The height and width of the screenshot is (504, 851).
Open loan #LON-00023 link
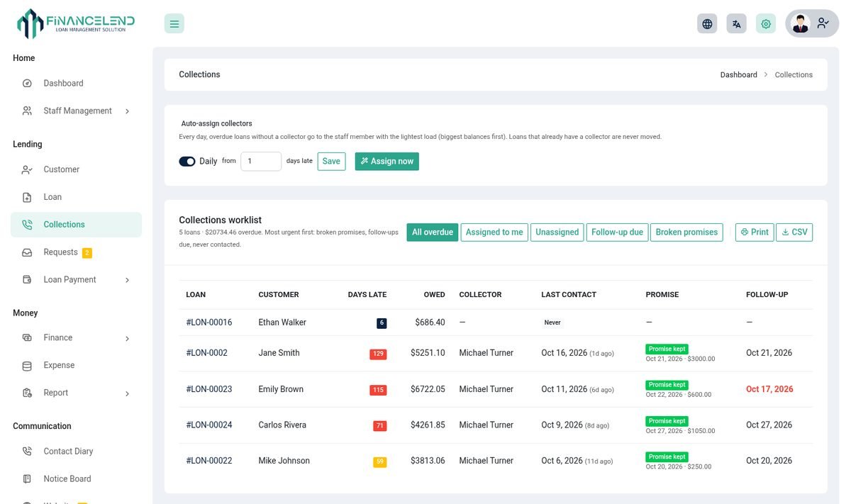coord(209,389)
